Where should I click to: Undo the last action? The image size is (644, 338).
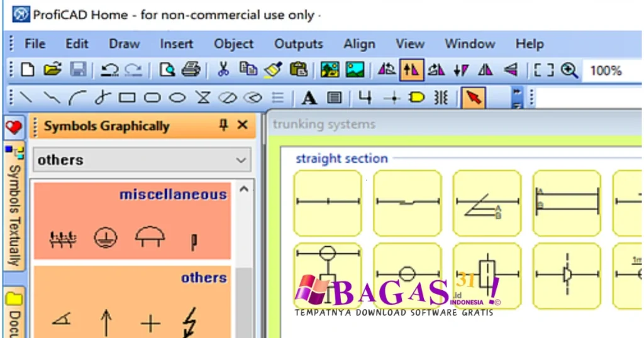(x=109, y=70)
